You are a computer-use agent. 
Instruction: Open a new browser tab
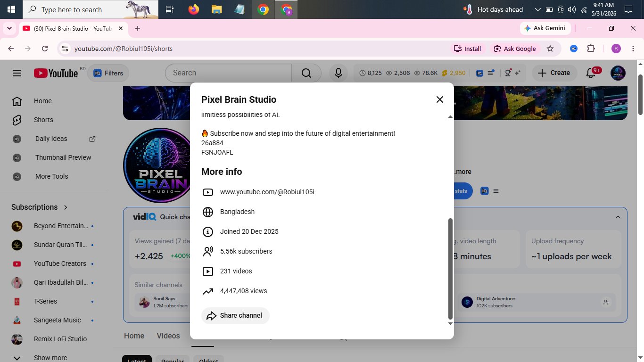coord(138,28)
